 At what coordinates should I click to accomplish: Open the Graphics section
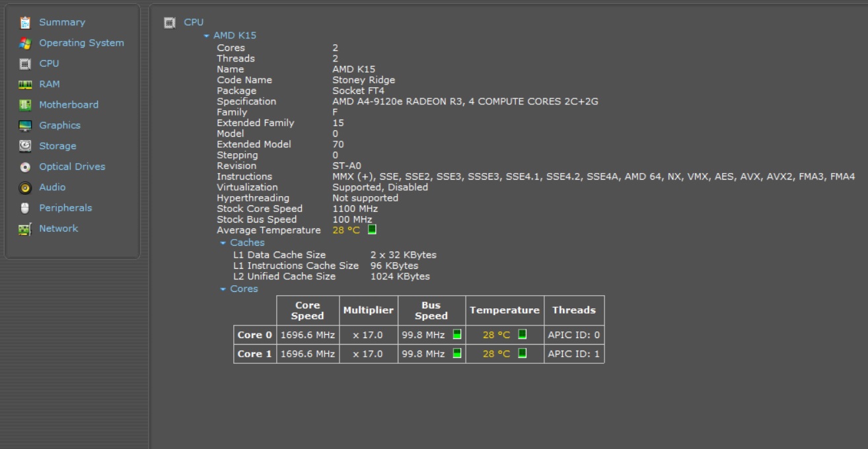click(59, 125)
